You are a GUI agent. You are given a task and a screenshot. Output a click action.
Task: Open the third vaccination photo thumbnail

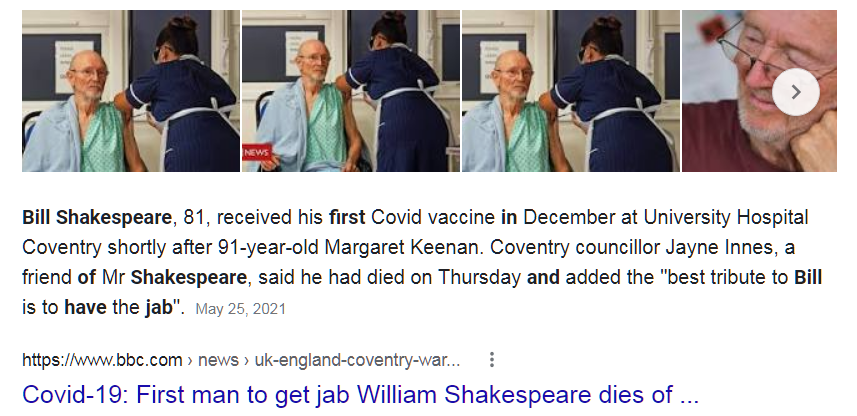coord(571,91)
